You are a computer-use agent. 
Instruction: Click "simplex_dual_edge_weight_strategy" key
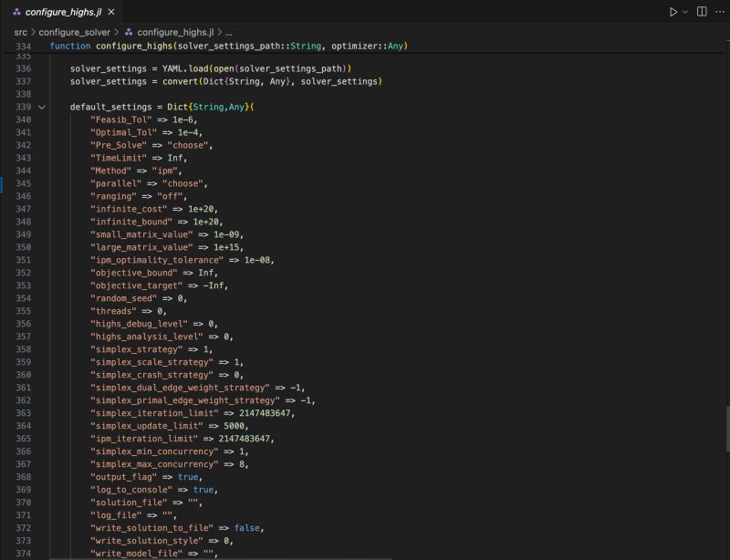coord(180,388)
